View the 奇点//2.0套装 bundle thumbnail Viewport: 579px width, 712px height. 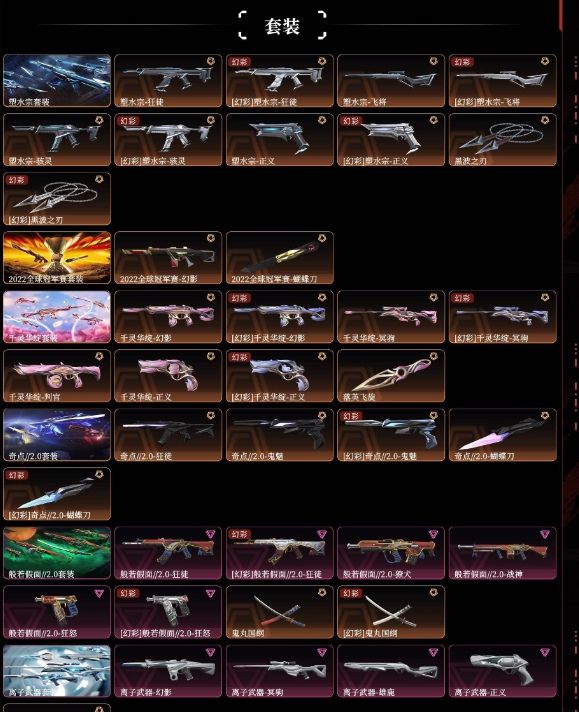[57, 435]
